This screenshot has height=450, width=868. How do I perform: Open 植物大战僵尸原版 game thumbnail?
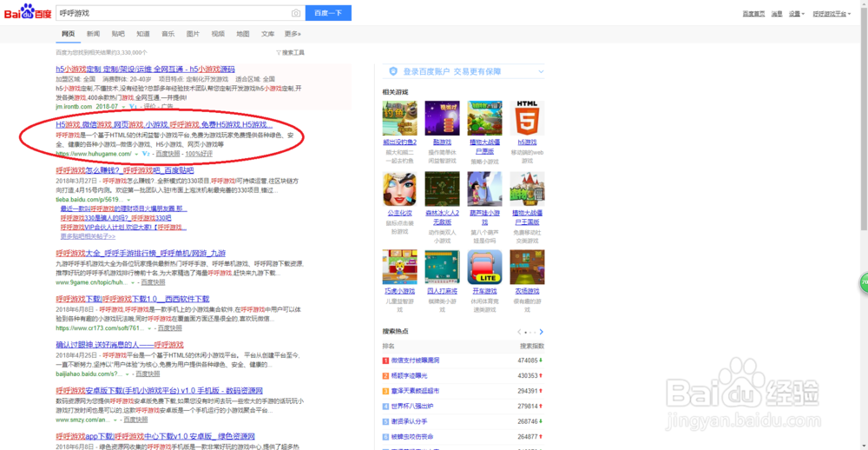484,118
